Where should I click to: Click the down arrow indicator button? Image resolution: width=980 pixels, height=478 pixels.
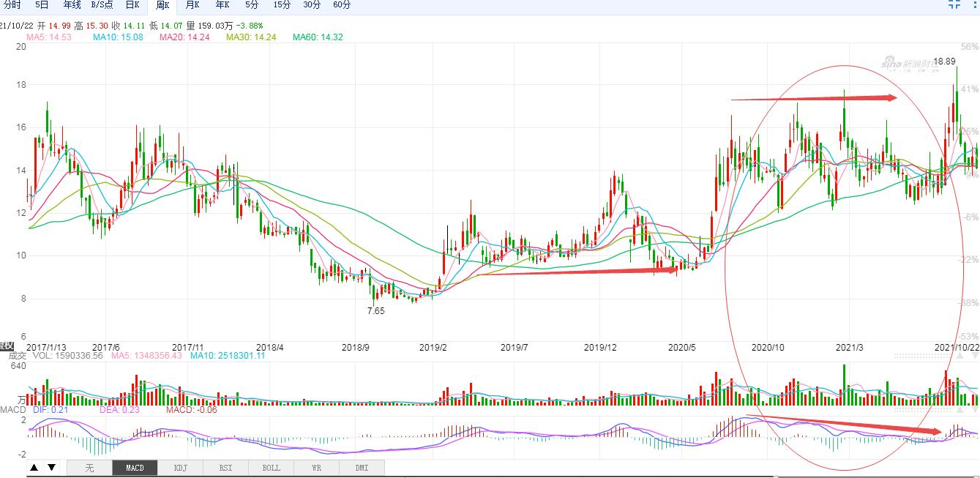pos(51,467)
